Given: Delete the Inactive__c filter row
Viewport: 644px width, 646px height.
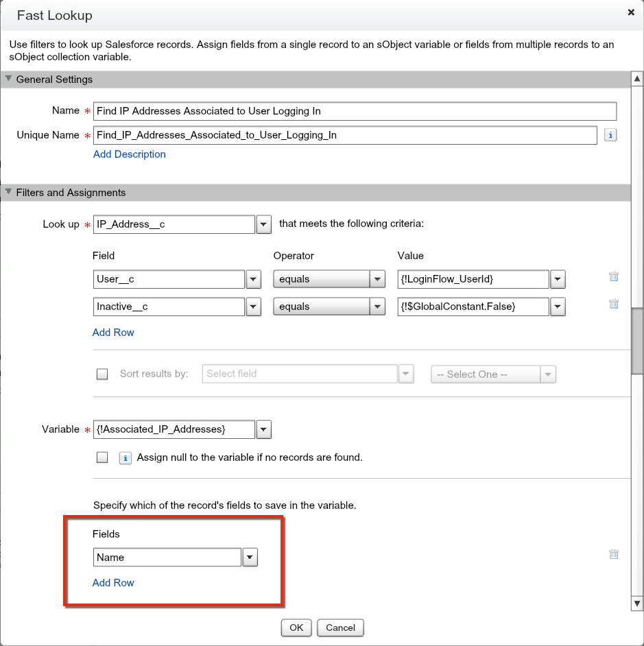Looking at the screenshot, I should [614, 304].
